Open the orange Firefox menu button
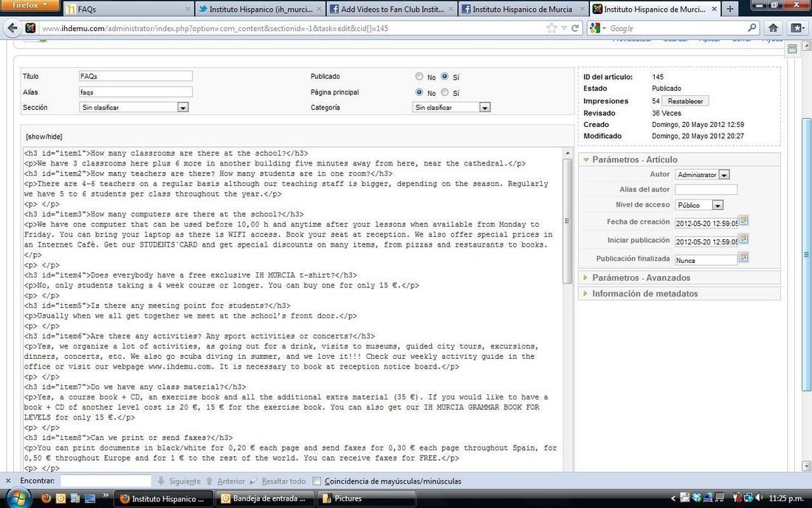The width and height of the screenshot is (812, 508). (x=29, y=5)
